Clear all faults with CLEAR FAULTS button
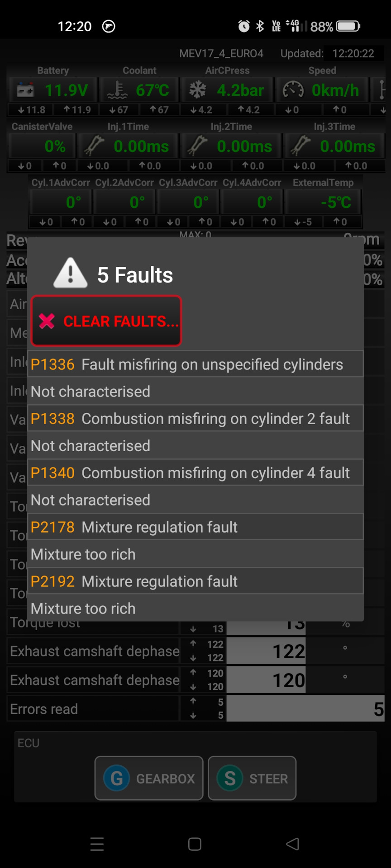391x868 pixels. point(106,321)
